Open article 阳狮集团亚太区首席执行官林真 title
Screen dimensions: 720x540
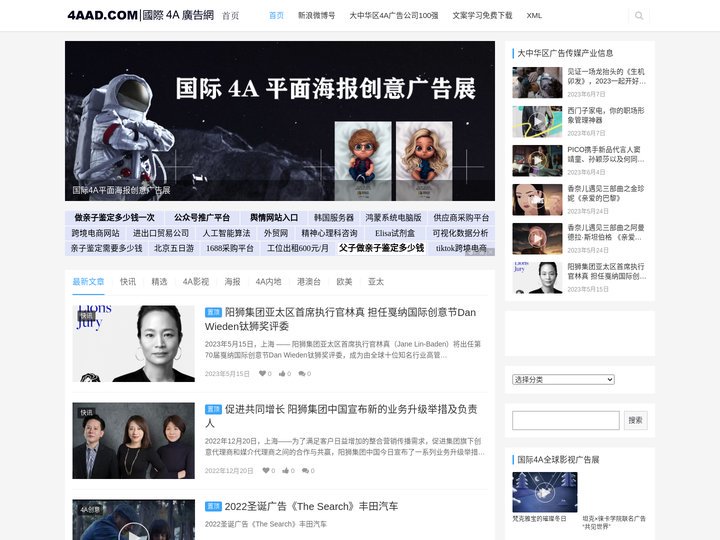(x=340, y=319)
